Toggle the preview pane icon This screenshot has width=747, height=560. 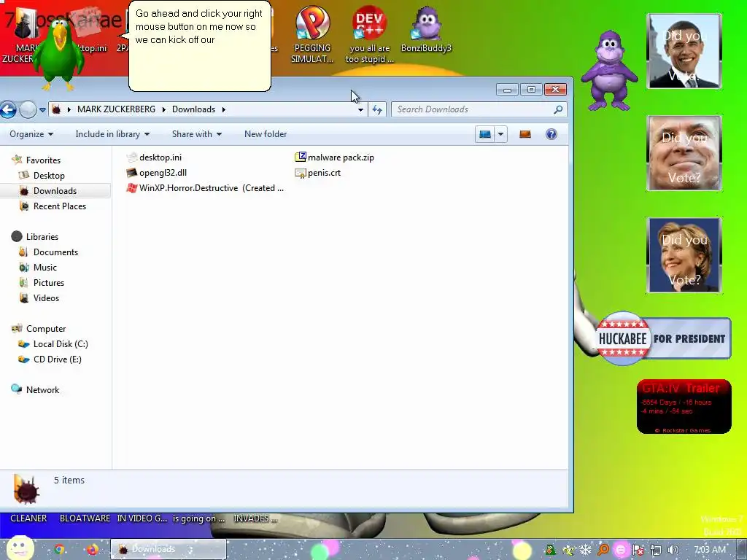coord(525,134)
